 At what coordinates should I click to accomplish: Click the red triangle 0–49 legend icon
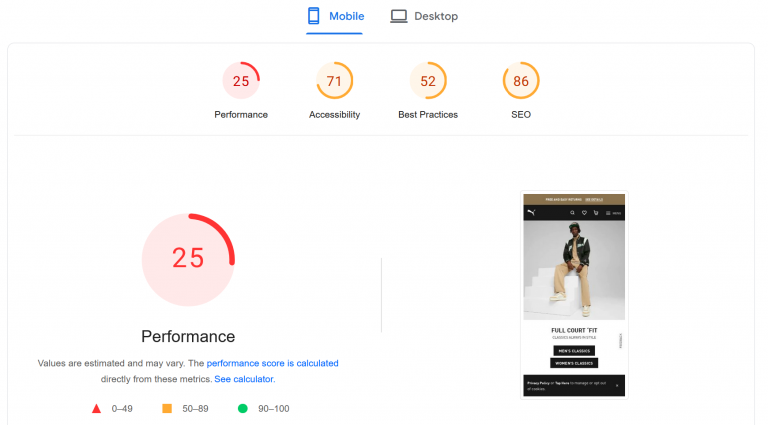coord(96,408)
